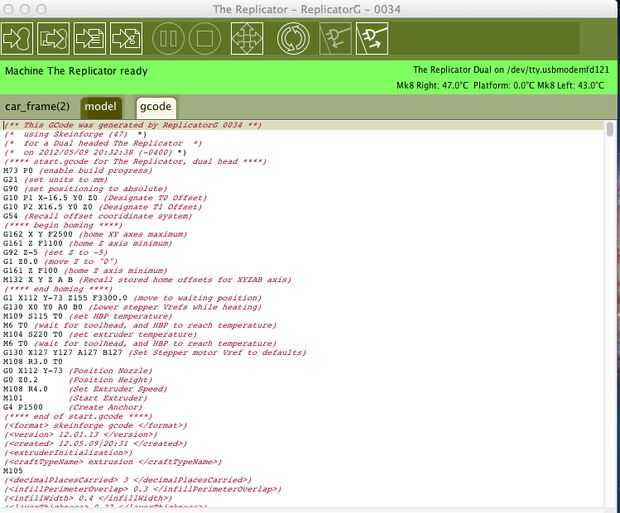Screen dimensions: 620x513
Task: Select the gcode tab
Action: tap(156, 107)
